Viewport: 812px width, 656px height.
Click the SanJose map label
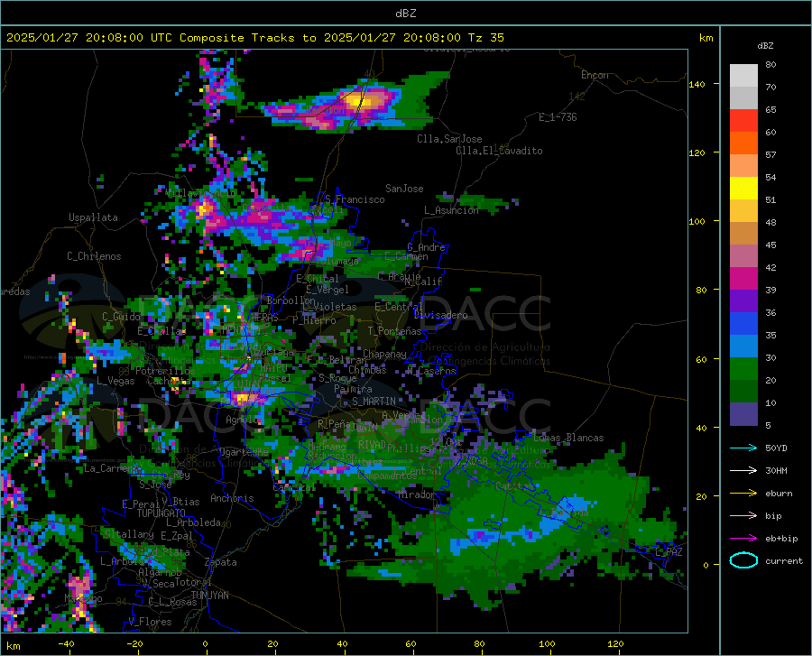point(404,189)
